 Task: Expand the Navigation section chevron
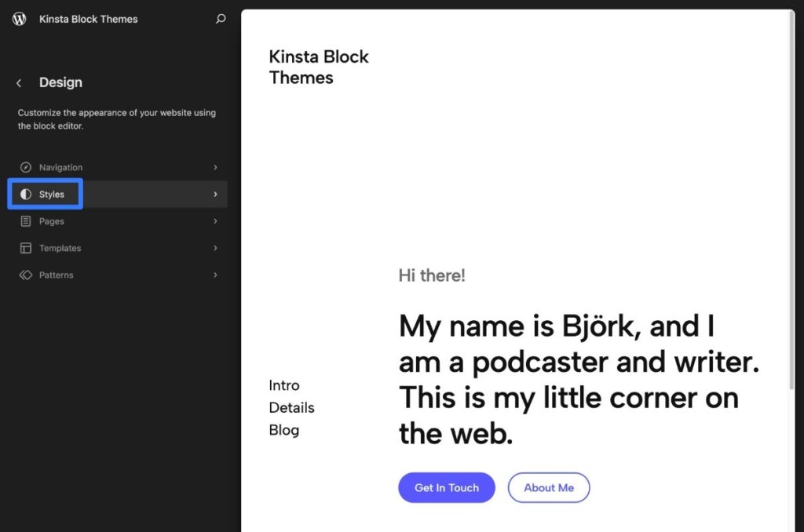(216, 167)
